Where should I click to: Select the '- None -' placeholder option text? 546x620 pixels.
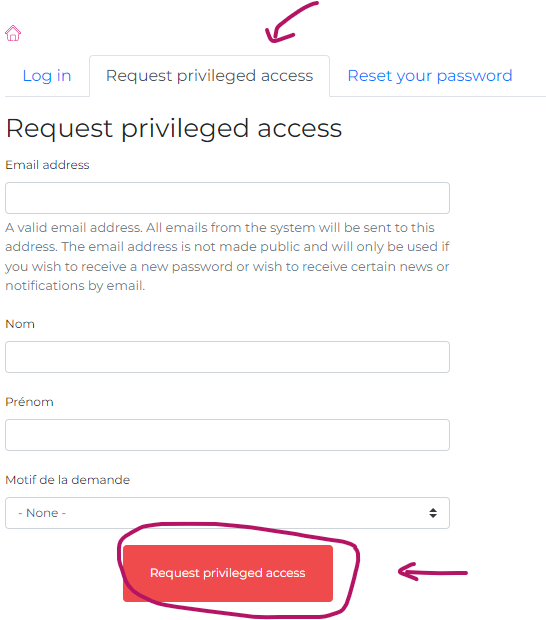click(x=42, y=513)
